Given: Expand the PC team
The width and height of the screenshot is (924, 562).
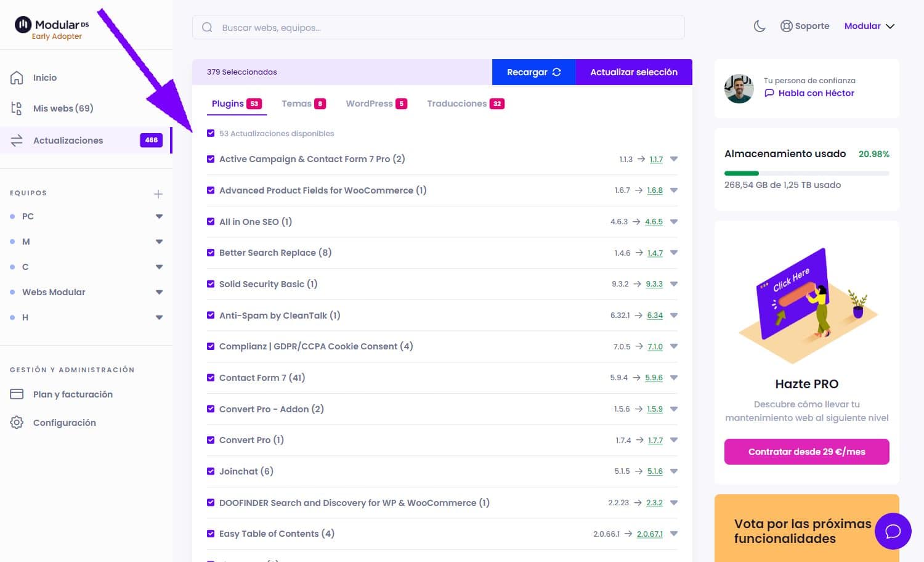Looking at the screenshot, I should [x=160, y=216].
